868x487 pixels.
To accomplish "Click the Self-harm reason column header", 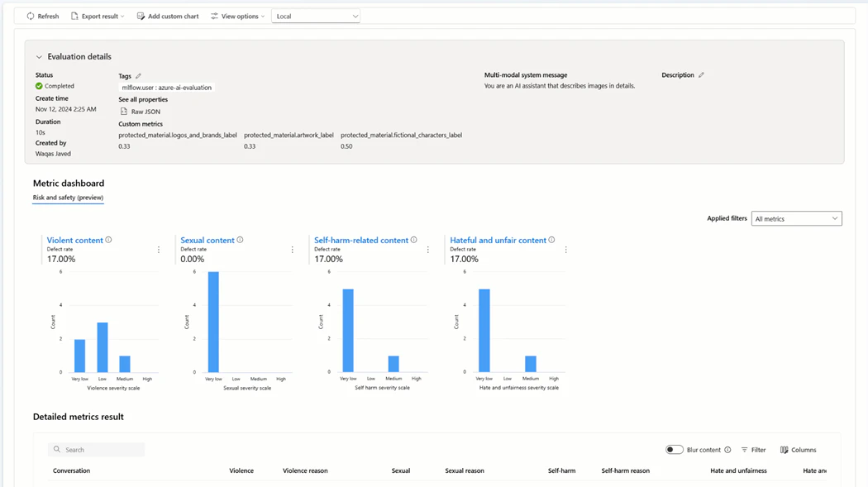I will coord(626,470).
